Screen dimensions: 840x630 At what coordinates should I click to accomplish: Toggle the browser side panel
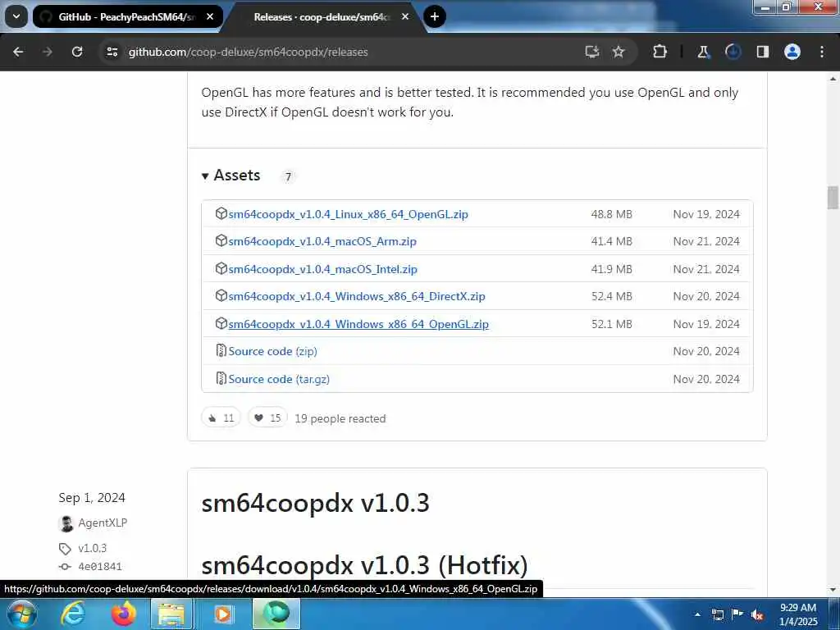[x=762, y=52]
